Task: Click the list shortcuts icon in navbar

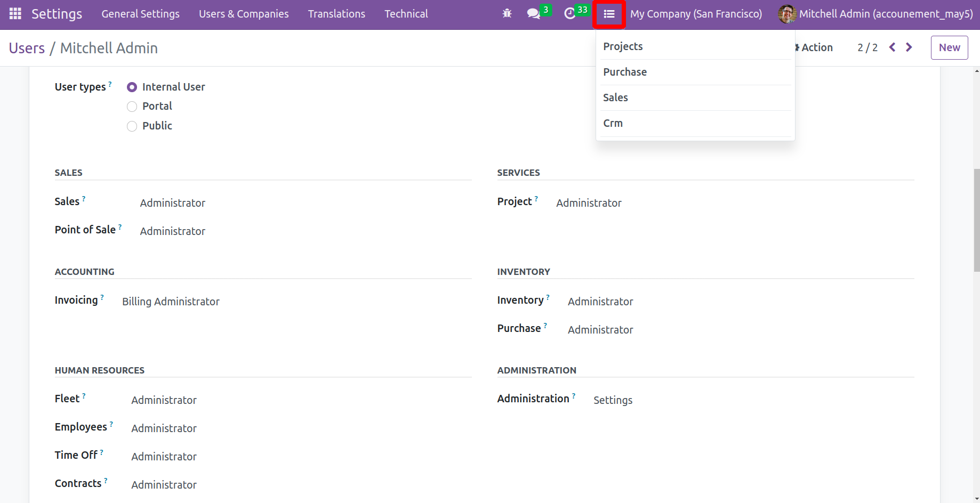Action: 609,14
